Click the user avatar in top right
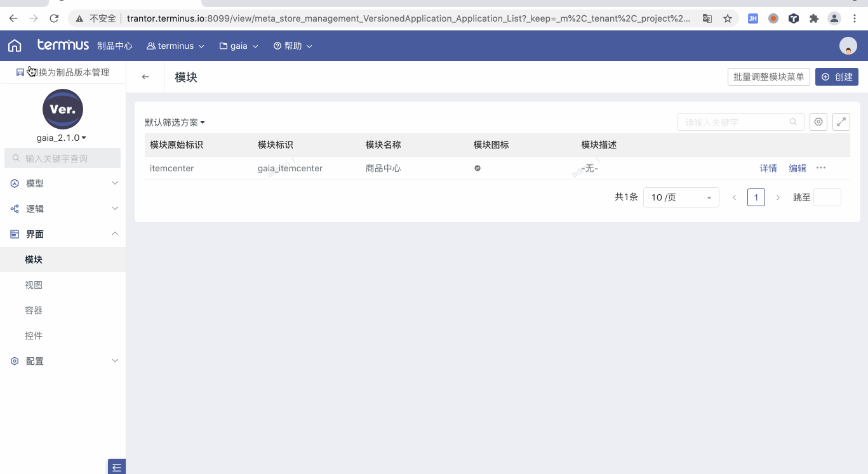This screenshot has width=868, height=474. pyautogui.click(x=848, y=46)
